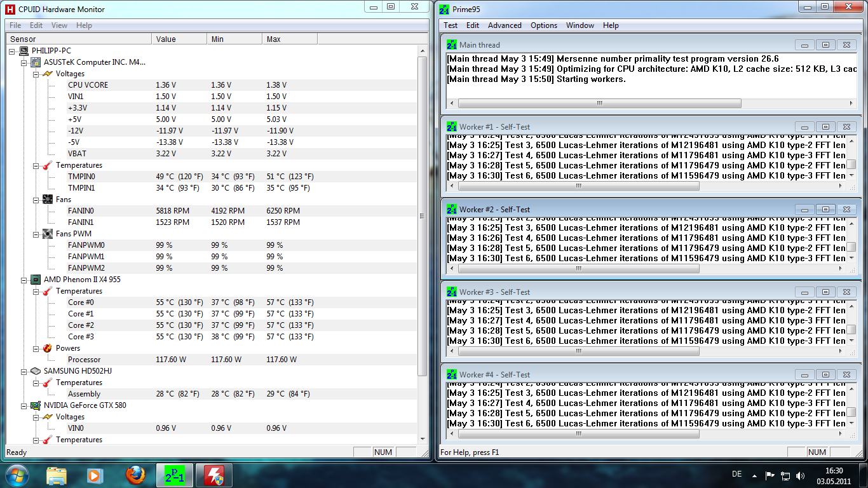Image resolution: width=868 pixels, height=488 pixels.
Task: Click the Value column header
Action: pyautogui.click(x=179, y=39)
